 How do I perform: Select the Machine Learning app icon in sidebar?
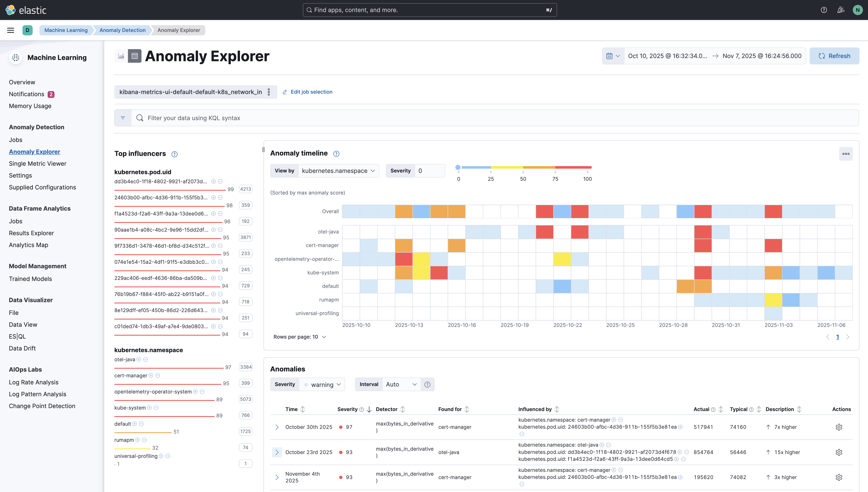click(15, 57)
